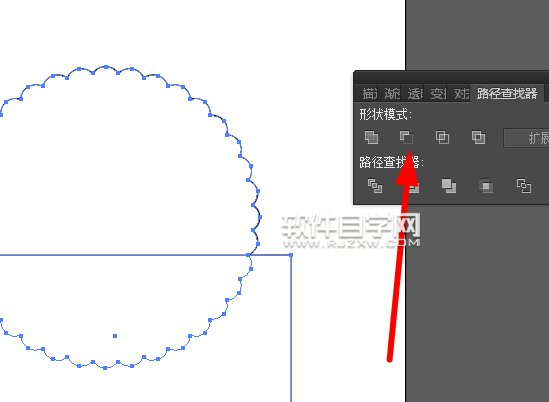The height and width of the screenshot is (402, 549).
Task: Apply the Merge pathfinder icon
Action: (x=449, y=186)
